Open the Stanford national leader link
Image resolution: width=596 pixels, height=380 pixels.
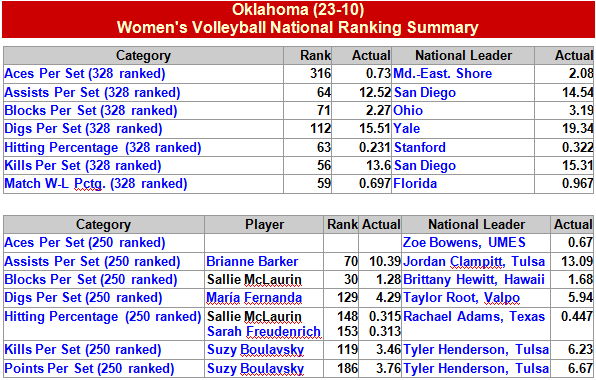tap(420, 147)
